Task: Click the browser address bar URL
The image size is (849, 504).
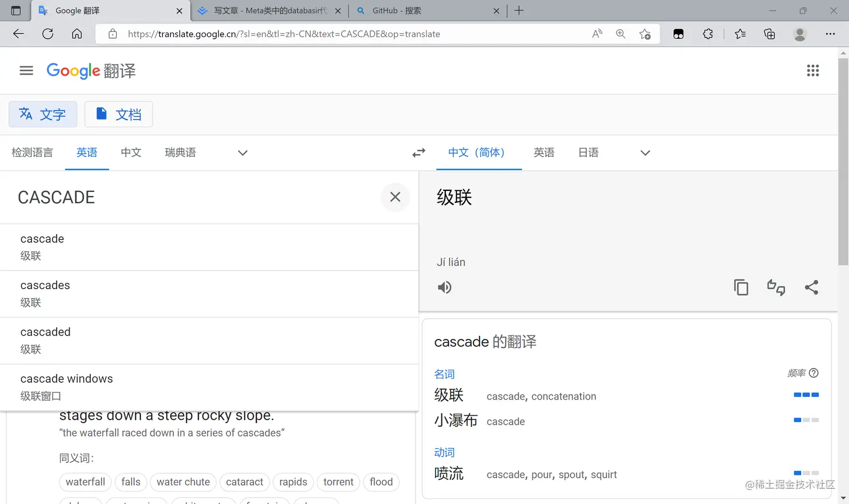Action: click(284, 34)
